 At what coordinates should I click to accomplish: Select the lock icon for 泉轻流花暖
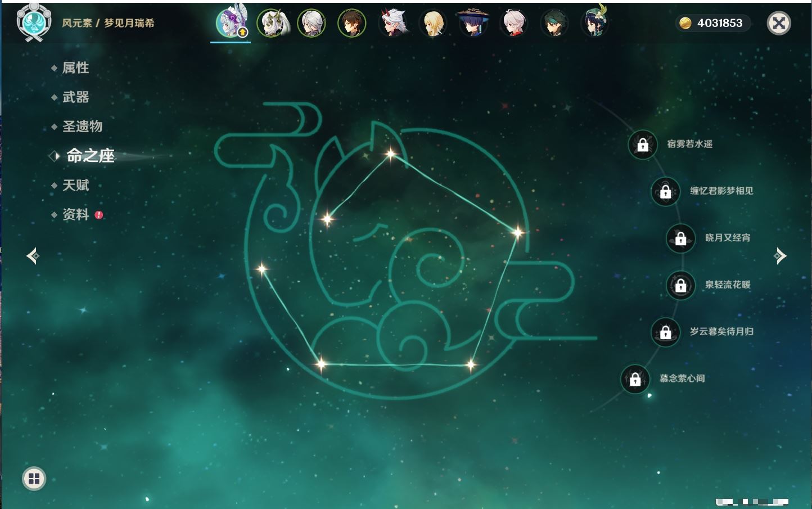pyautogui.click(x=681, y=285)
